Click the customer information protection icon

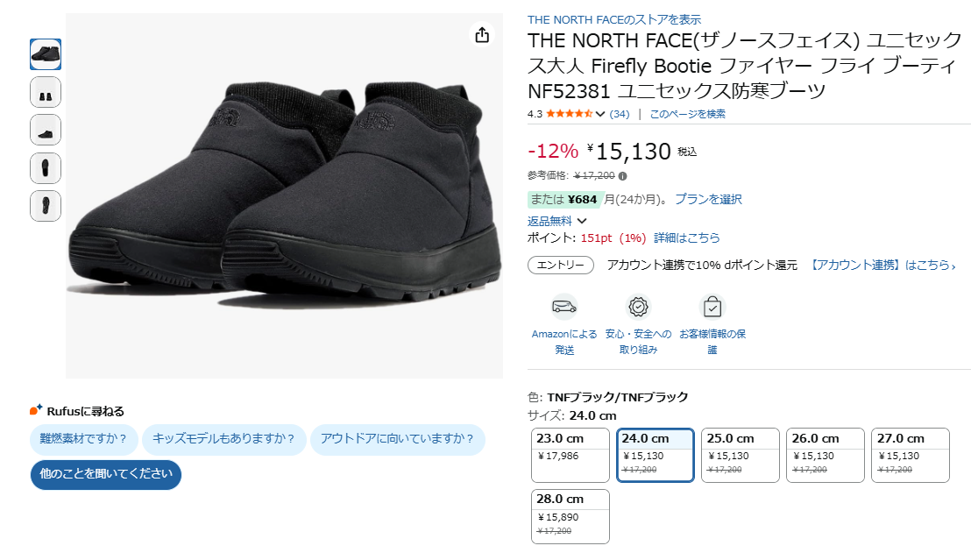(712, 307)
